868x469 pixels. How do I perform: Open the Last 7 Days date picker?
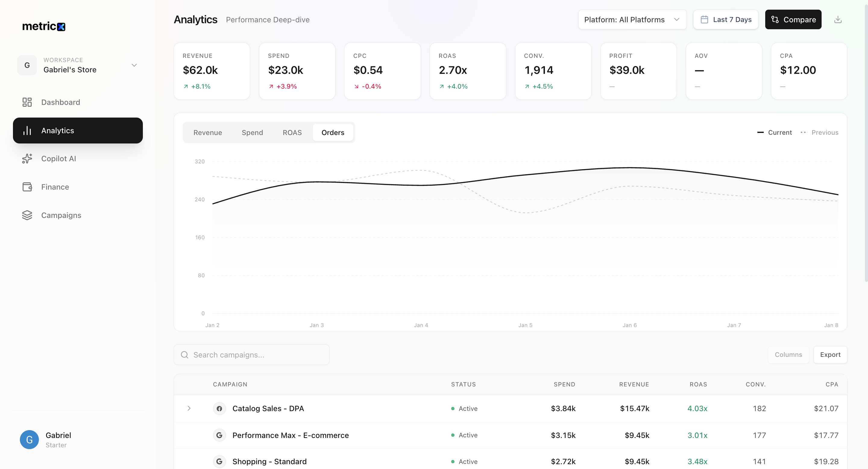[x=725, y=20]
